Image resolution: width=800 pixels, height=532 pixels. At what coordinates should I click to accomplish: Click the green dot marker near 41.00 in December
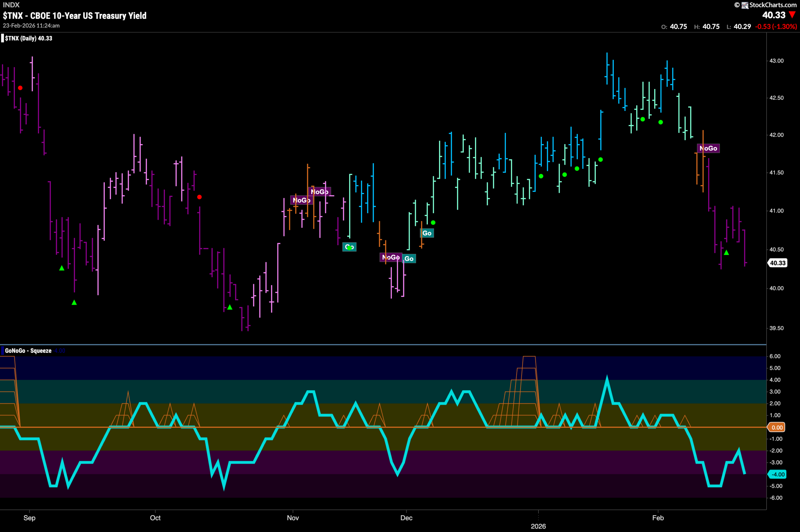(433, 223)
